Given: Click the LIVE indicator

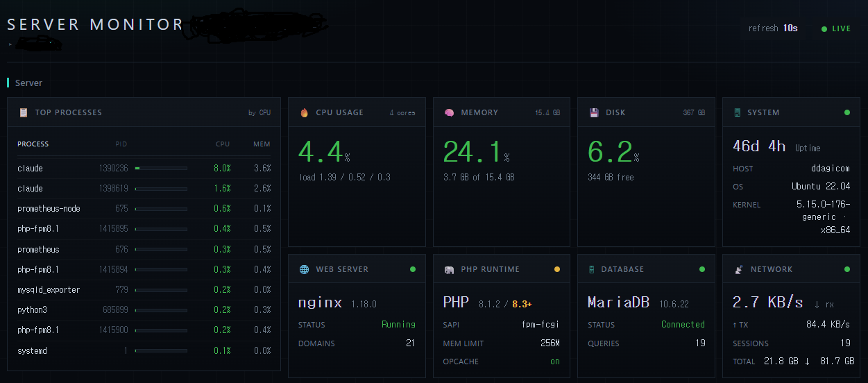Looking at the screenshot, I should click(836, 29).
